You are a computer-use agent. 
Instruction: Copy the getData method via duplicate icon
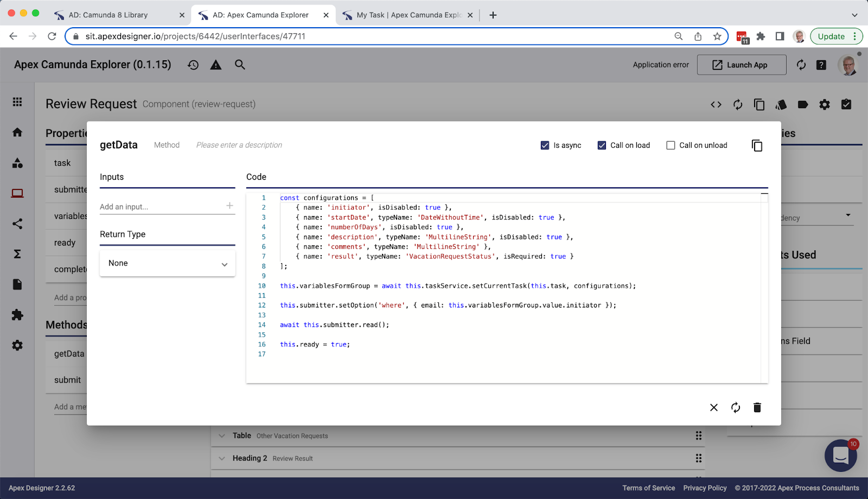[x=757, y=146]
